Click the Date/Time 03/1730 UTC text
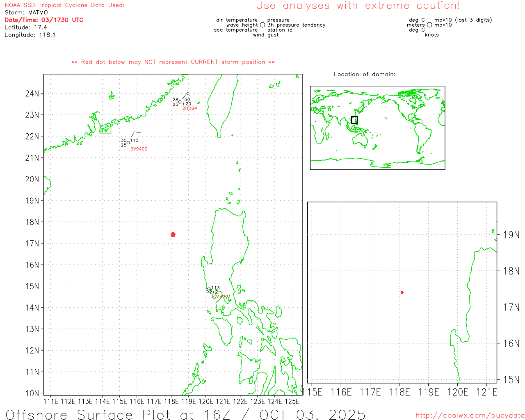This screenshot has width=525, height=420. click(44, 20)
